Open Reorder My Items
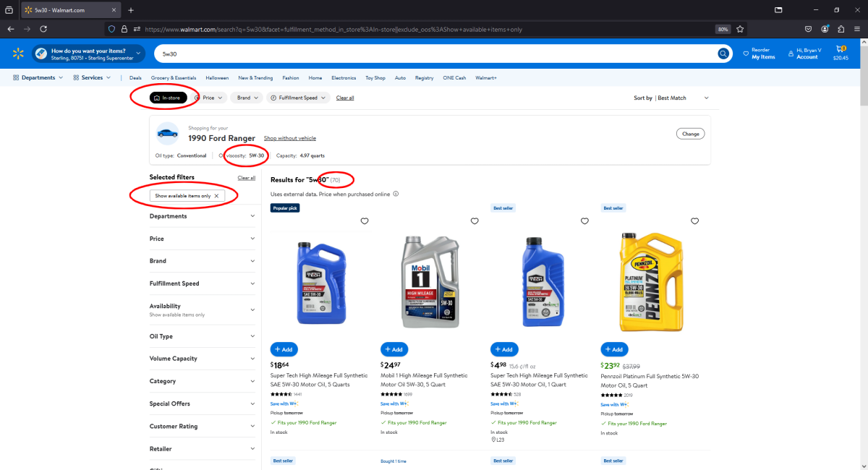Screen dimensions: 868x470 click(757, 54)
